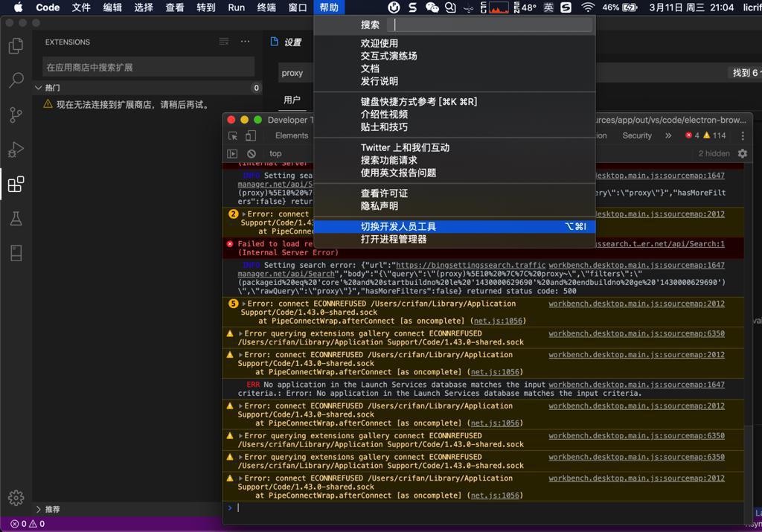
Task: Open the Source Control view
Action: pos(16,115)
